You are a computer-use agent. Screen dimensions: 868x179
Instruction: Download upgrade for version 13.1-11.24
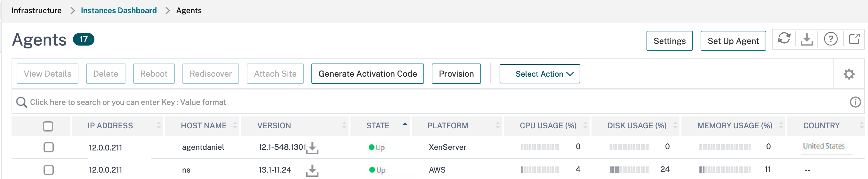click(312, 171)
